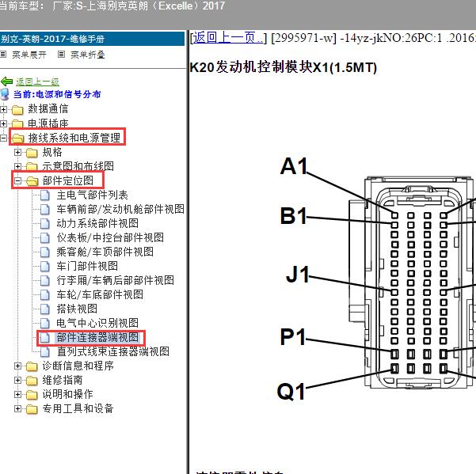The image size is (476, 474).
Task: Open 直列式线束连接器端视图 page
Action: click(x=113, y=352)
